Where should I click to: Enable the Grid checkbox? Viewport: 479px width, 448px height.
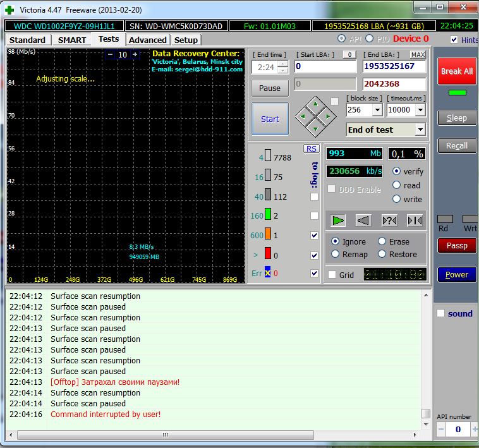click(x=332, y=275)
